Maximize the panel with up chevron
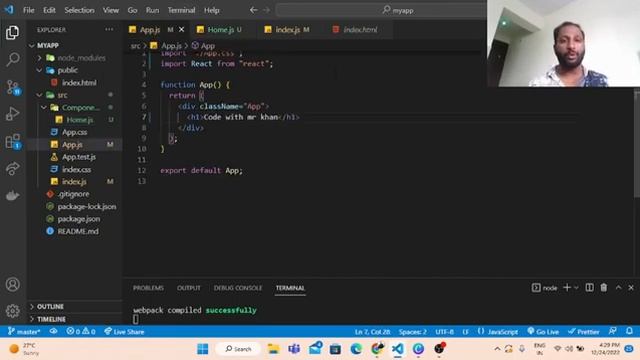640x360 pixels. click(x=618, y=288)
